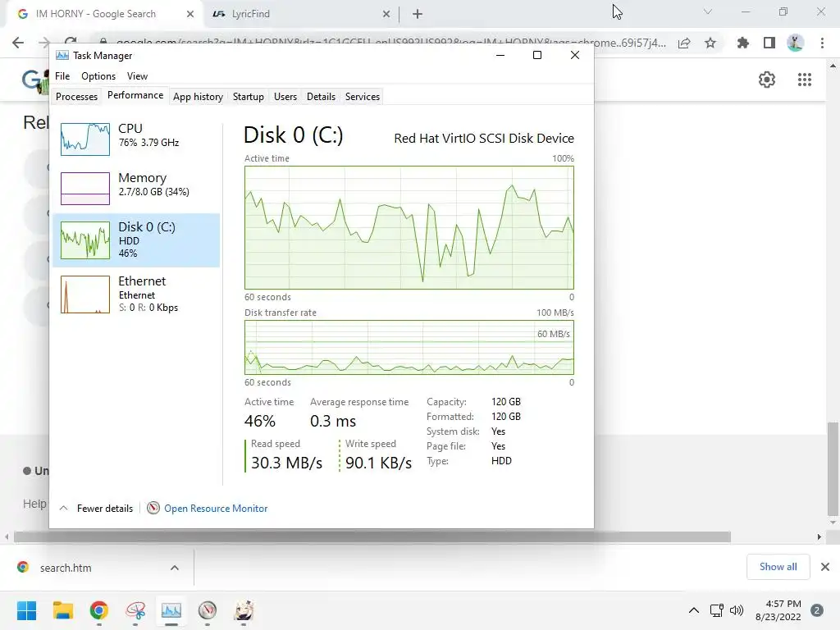Close the Task Manager window
The width and height of the screenshot is (840, 630).
point(575,55)
